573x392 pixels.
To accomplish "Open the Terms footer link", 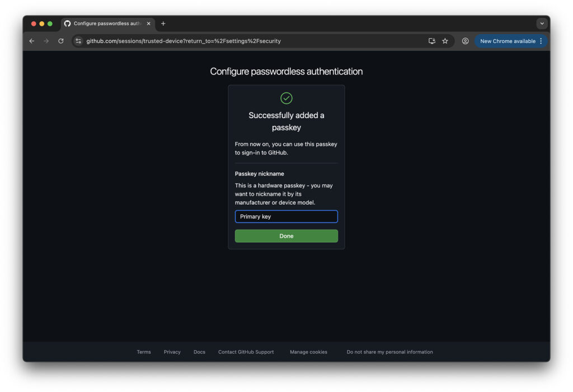I will point(144,352).
